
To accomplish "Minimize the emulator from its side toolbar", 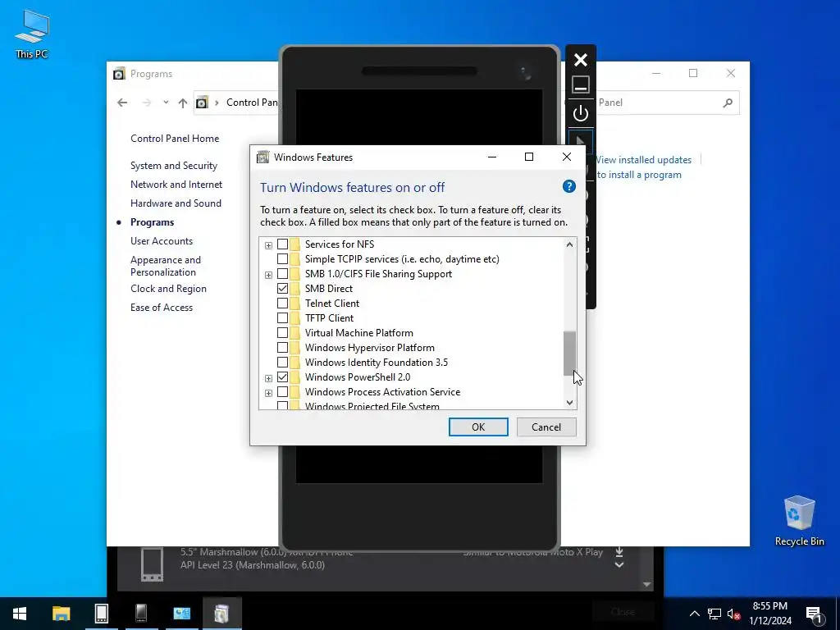I will coord(581,84).
